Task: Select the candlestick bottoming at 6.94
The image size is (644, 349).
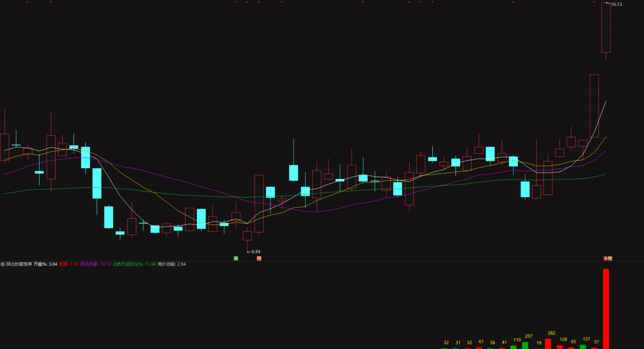Action: [x=247, y=236]
